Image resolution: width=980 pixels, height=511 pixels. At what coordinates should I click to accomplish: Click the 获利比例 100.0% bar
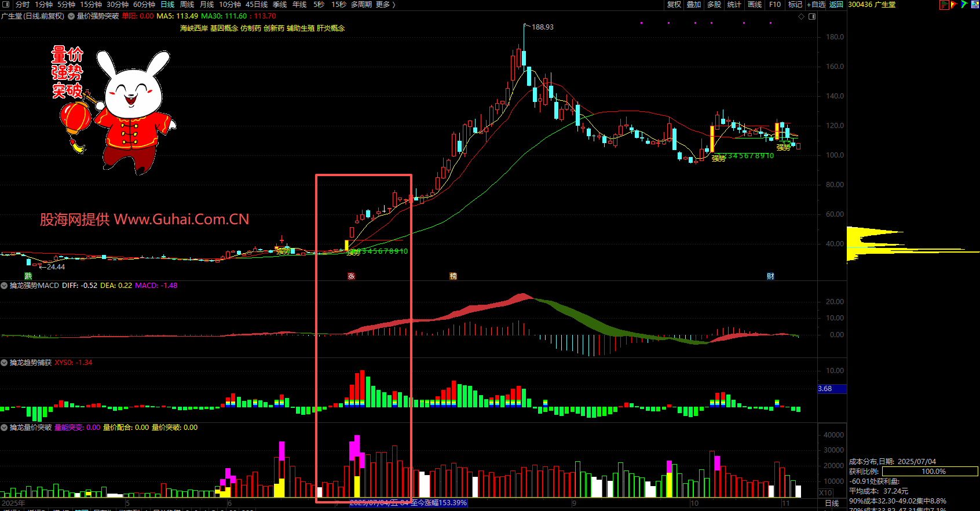[x=930, y=472]
